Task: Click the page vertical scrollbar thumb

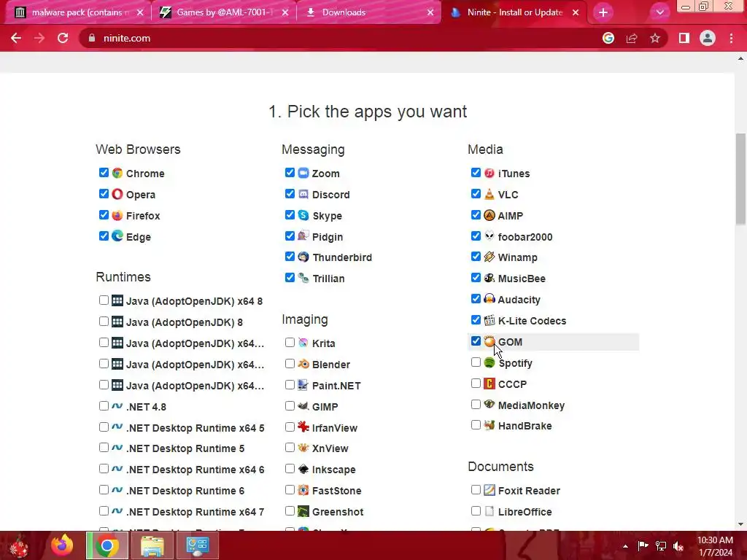Action: [740, 179]
